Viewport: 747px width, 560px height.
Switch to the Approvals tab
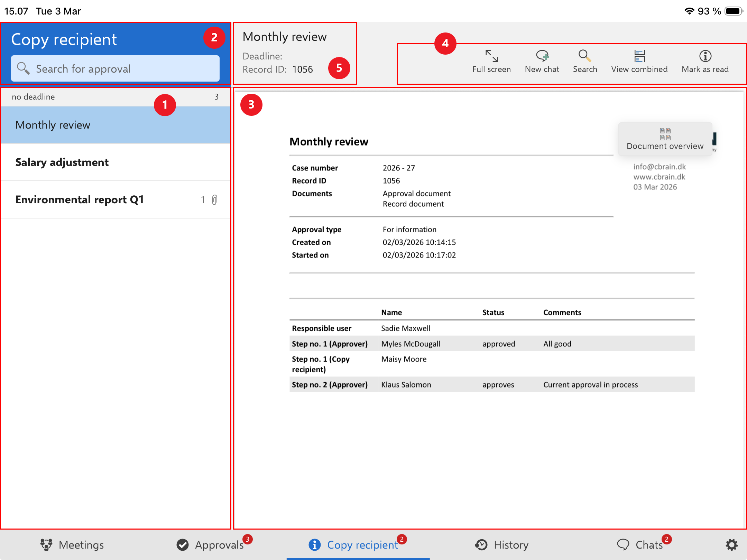click(210, 545)
